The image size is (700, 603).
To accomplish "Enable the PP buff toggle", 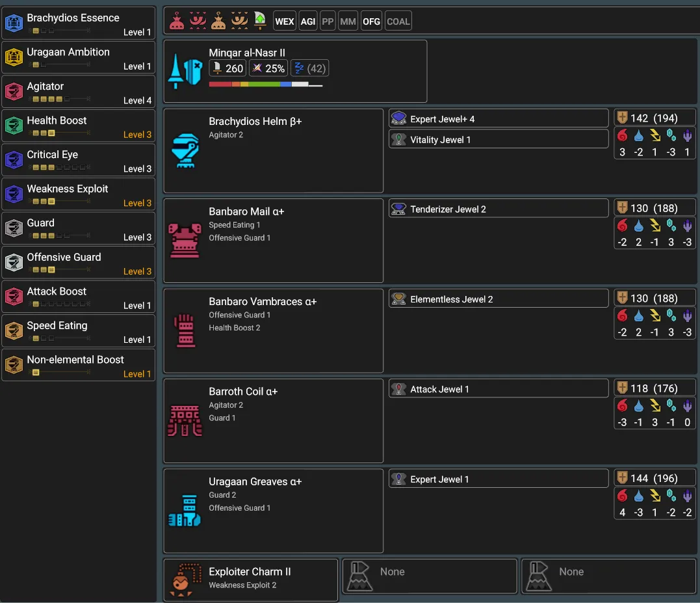I will click(x=328, y=21).
